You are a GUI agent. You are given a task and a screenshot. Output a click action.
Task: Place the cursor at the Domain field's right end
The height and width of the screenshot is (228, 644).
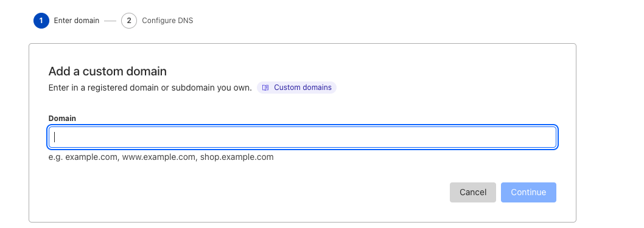pos(550,137)
